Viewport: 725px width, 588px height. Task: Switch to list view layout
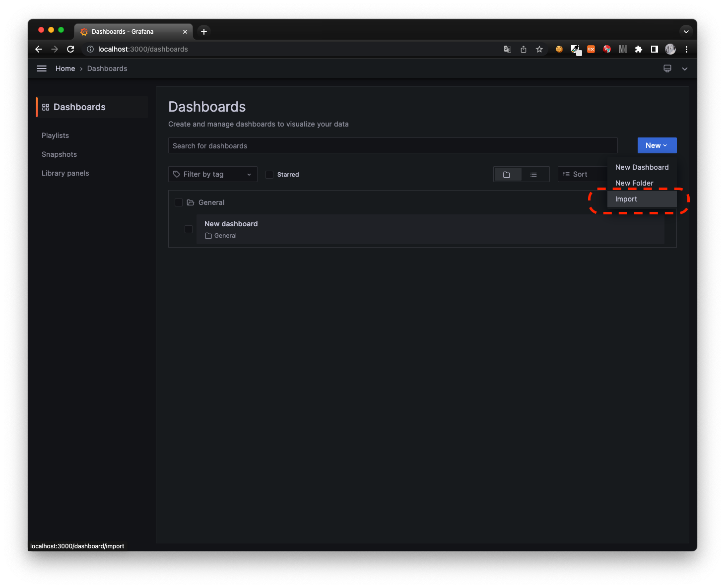(534, 175)
